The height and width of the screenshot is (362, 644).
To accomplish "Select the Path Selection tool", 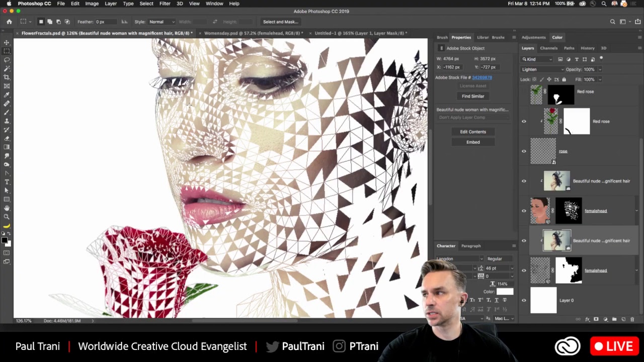I will [7, 191].
